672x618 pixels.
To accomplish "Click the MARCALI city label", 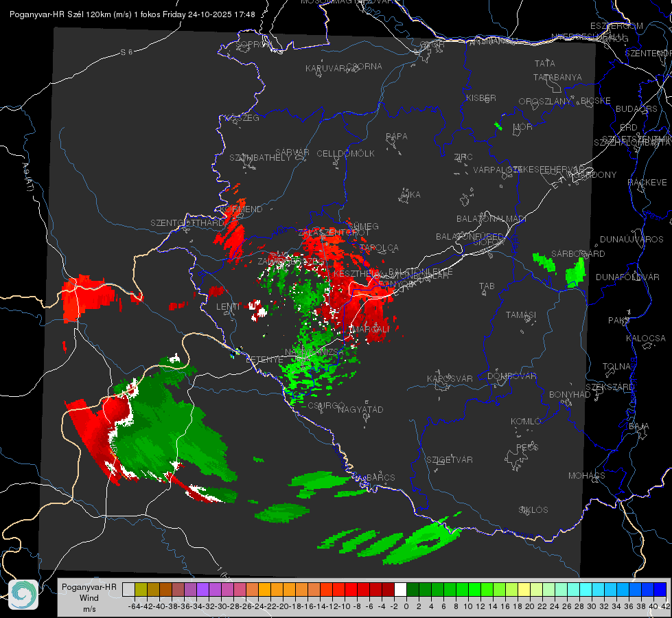I will [x=369, y=329].
